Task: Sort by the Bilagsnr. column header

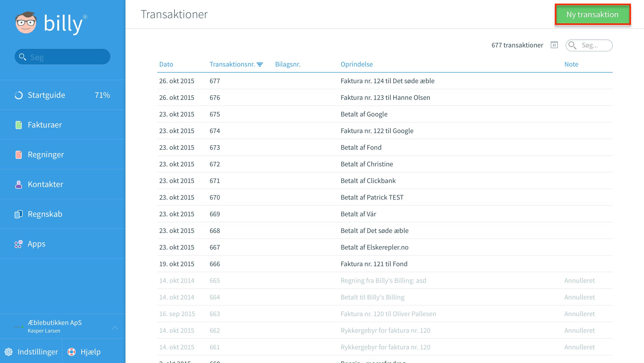Action: (288, 64)
